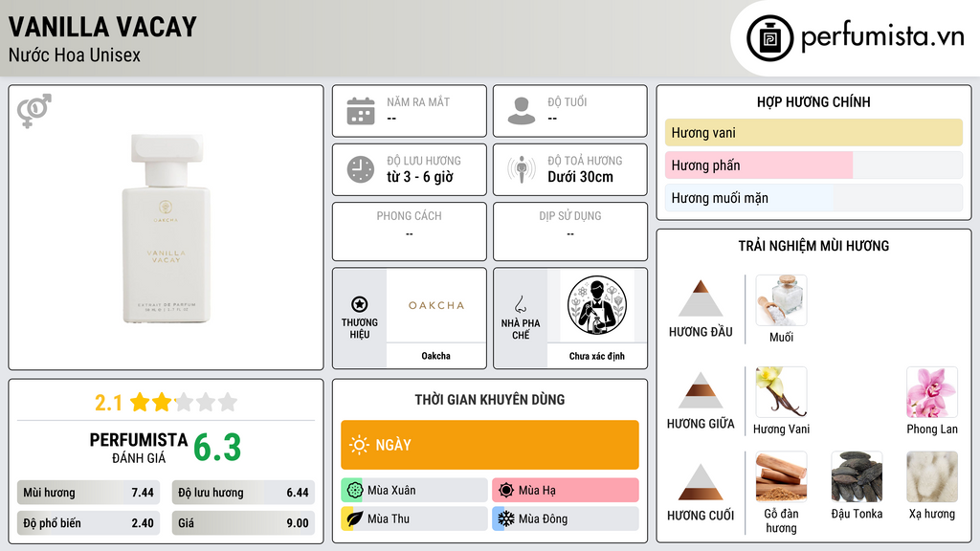Open the Phong Lan orchid thumbnail

point(932,391)
